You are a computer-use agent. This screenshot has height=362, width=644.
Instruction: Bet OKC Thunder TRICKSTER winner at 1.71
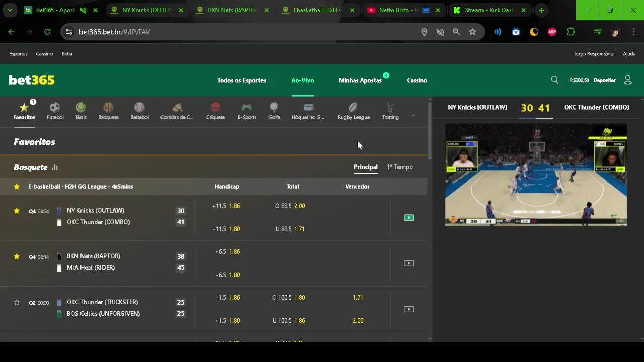358,298
